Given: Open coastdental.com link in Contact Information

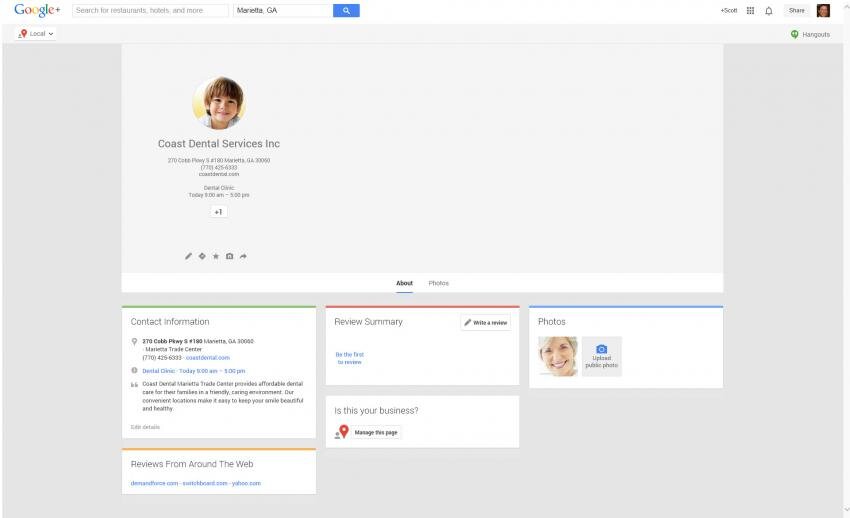Looking at the screenshot, I should 208,358.
